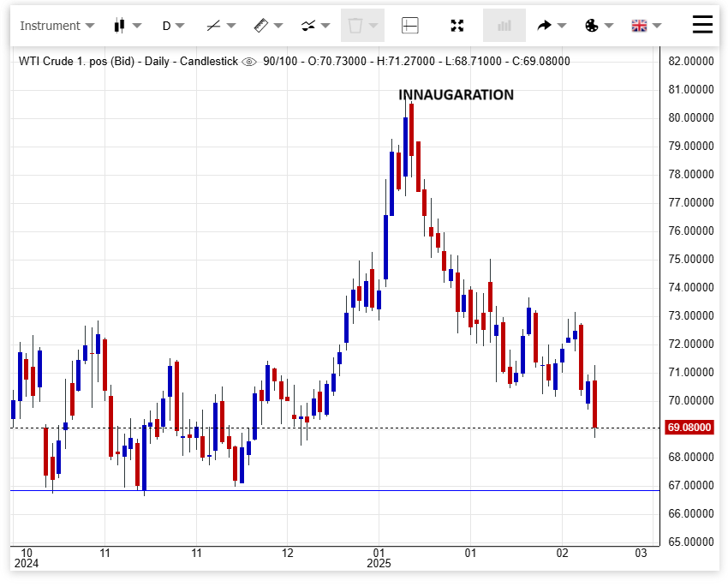Click the fullscreen expand icon

point(457,26)
